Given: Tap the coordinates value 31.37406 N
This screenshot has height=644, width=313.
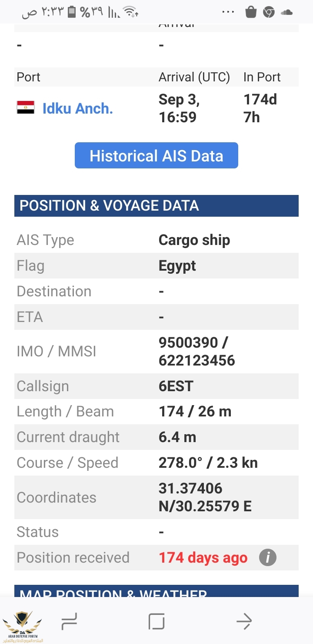Looking at the screenshot, I should 190,489.
